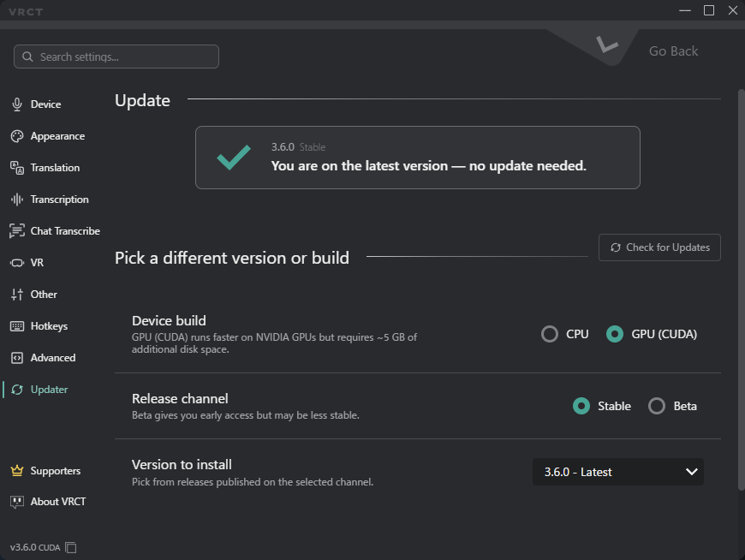Click the 3.6.0 Stable version text

[x=298, y=147]
